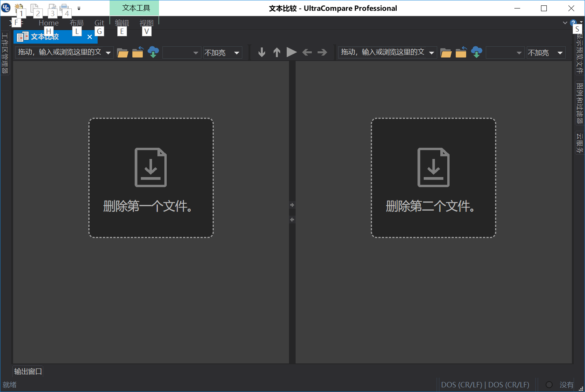The height and width of the screenshot is (392, 585).
Task: Open the 云服务 side panel
Action: (x=579, y=143)
